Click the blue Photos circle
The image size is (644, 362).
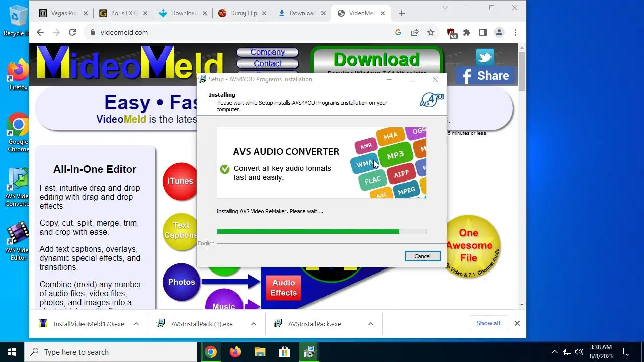pyautogui.click(x=181, y=282)
